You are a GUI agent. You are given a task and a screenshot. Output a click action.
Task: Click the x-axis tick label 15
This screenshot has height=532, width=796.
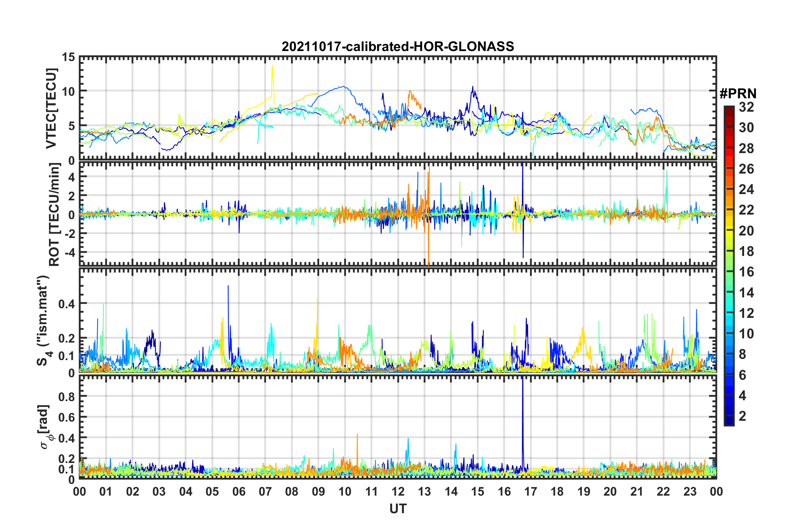478,491
